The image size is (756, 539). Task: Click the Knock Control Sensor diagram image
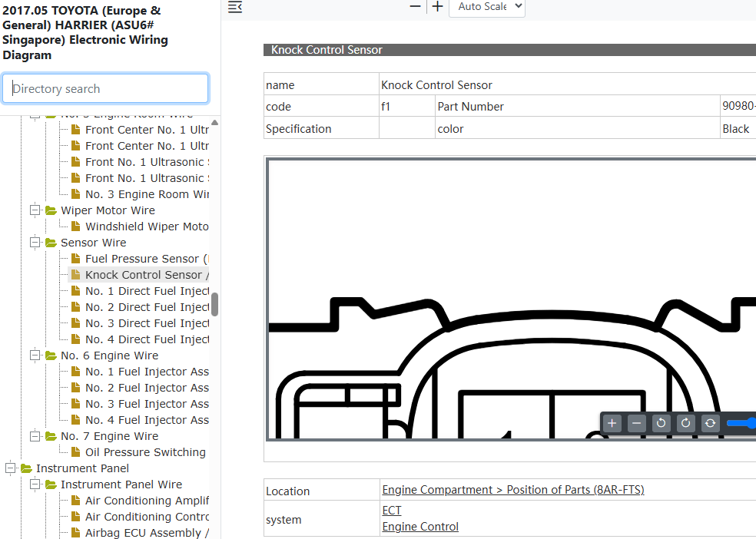click(x=511, y=299)
